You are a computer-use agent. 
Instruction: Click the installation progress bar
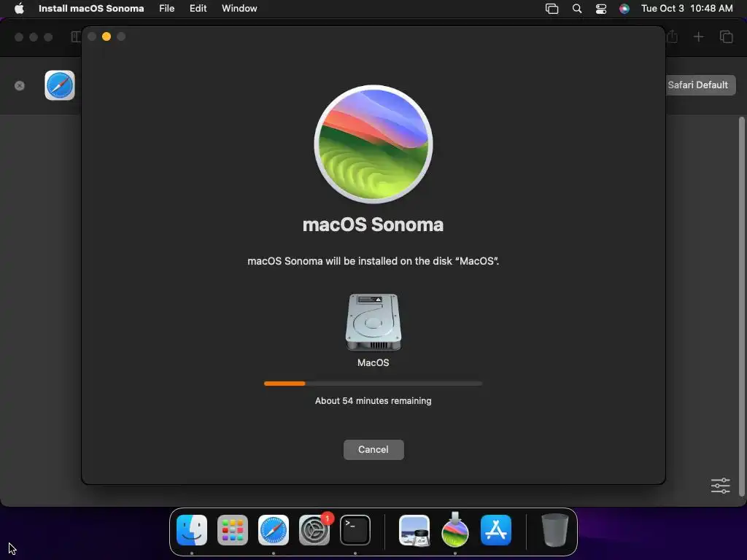[373, 384]
